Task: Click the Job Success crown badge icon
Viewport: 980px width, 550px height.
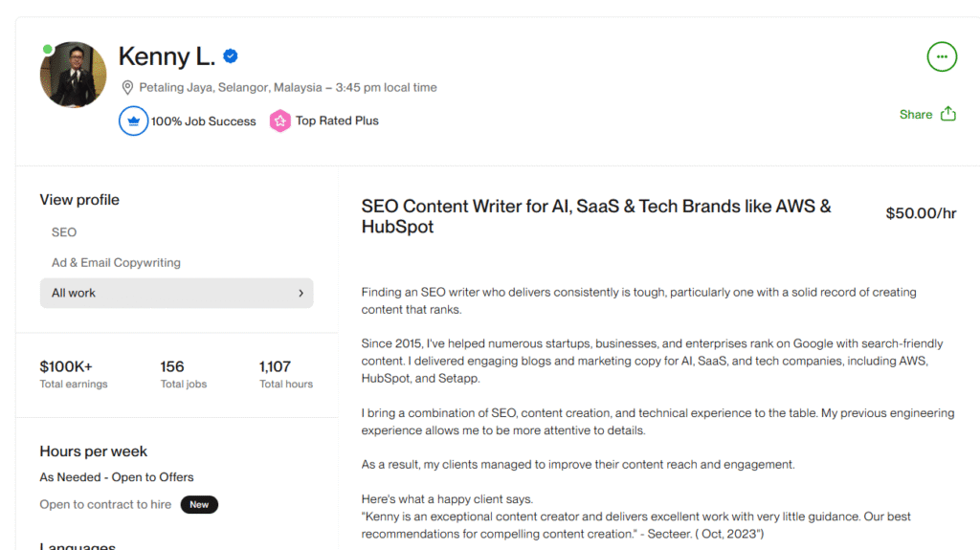Action: [133, 121]
